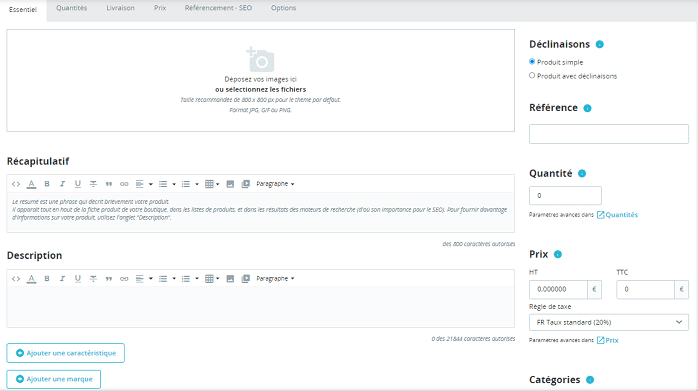This screenshot has height=391, width=698.
Task: Insert media in Description editor
Action: (245, 279)
